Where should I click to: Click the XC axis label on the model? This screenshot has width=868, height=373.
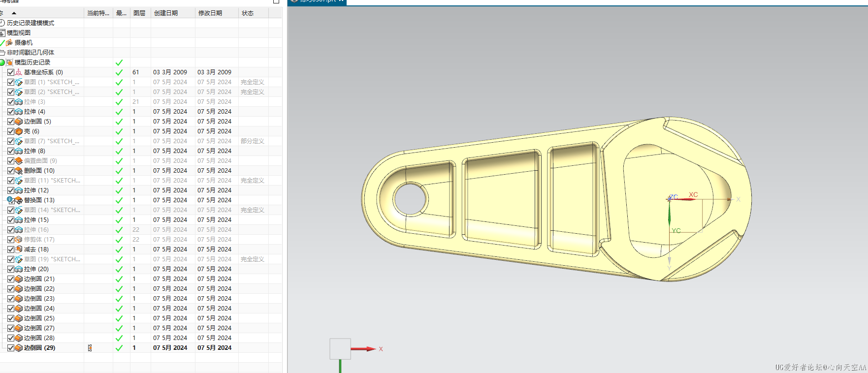(693, 194)
